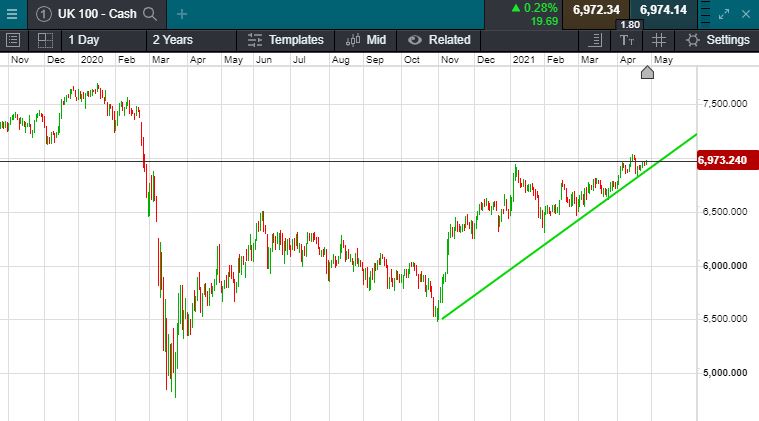The height and width of the screenshot is (421, 759).
Task: Open the list panel icon left of layout grid
Action: (x=13, y=40)
